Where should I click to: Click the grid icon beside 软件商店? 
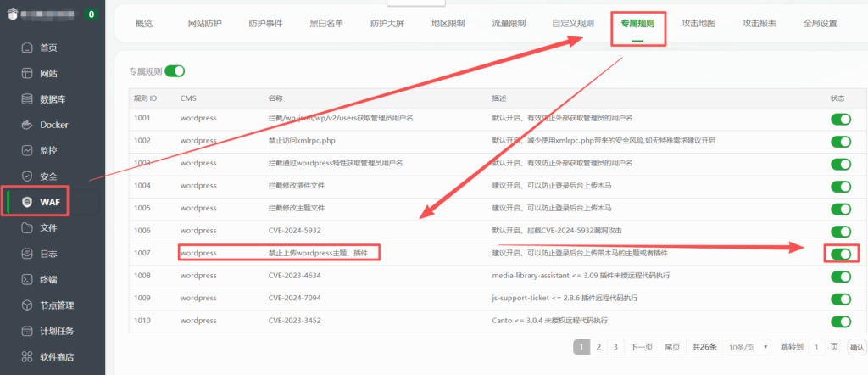[27, 356]
